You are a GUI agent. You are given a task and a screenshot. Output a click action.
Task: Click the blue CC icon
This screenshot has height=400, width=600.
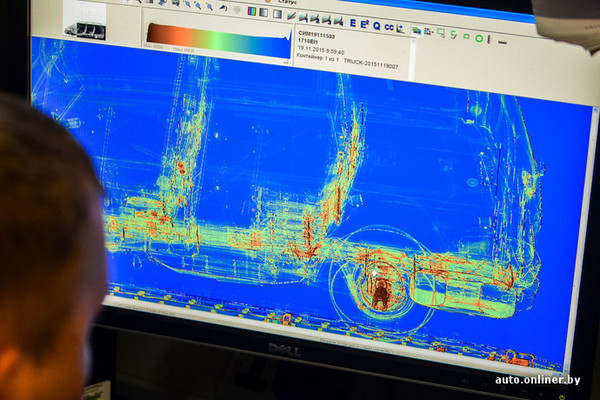point(389,27)
